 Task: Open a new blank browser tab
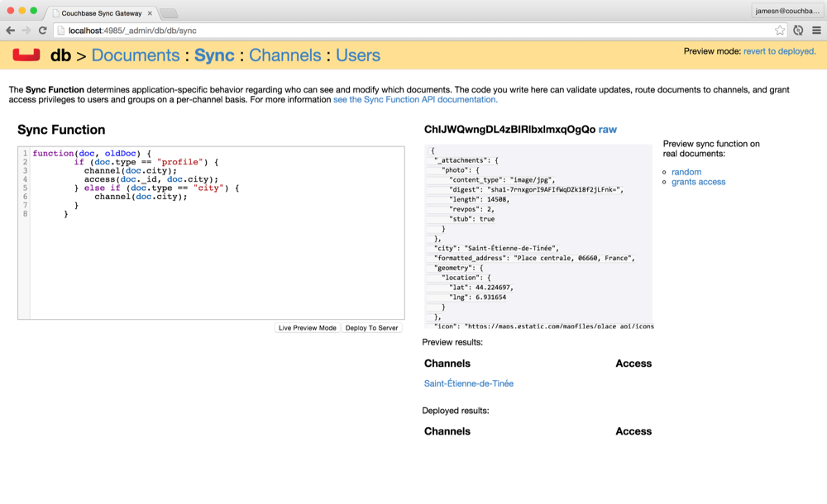tap(168, 13)
